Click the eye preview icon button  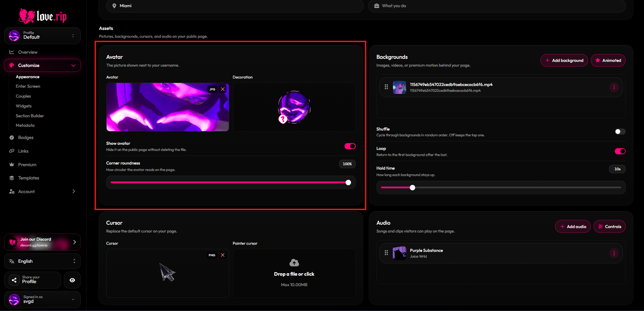(72, 280)
